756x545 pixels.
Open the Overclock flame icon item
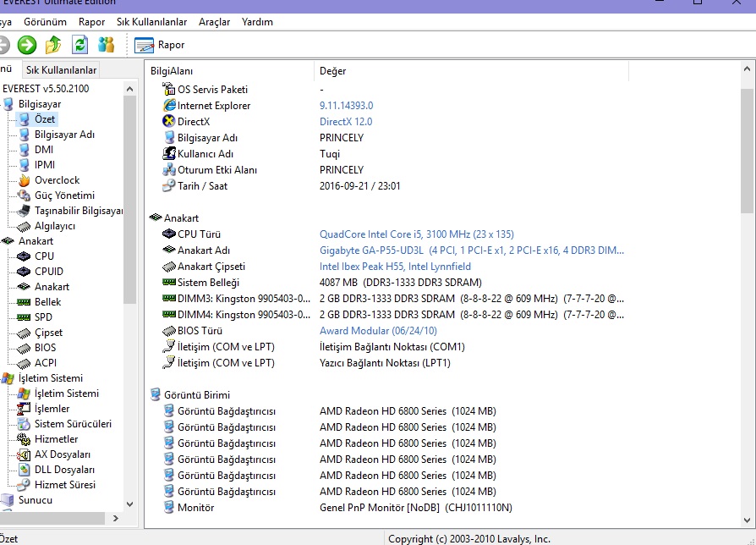(x=25, y=180)
